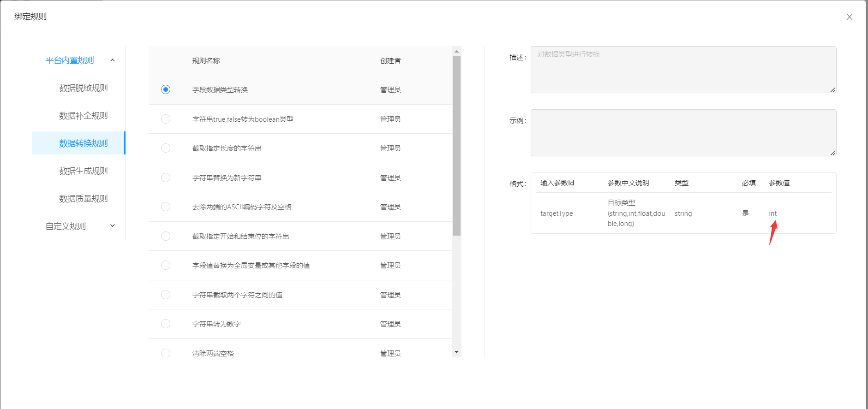The width and height of the screenshot is (868, 409).
Task: Pick the 去除两端的ASCII编码字符及空格 radio
Action: click(166, 207)
